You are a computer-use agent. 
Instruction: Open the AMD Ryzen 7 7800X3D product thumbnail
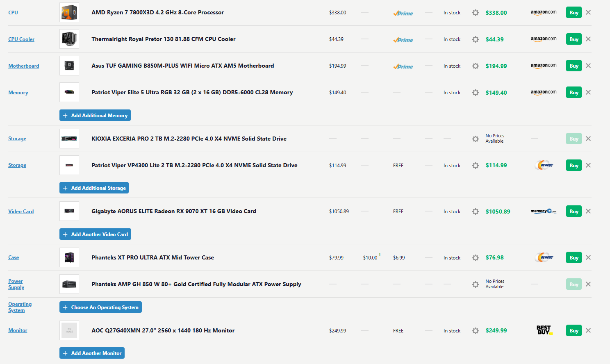[69, 12]
